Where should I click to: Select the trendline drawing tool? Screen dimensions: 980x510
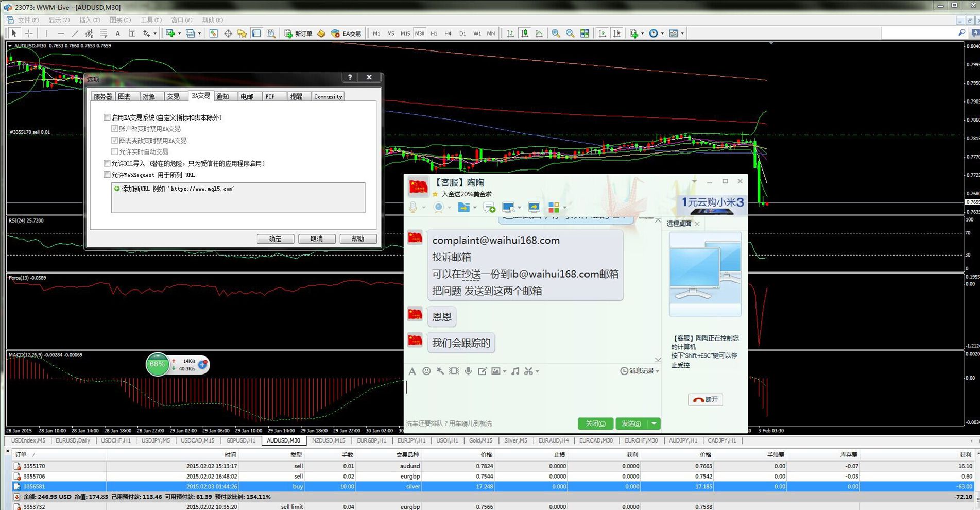pos(75,33)
